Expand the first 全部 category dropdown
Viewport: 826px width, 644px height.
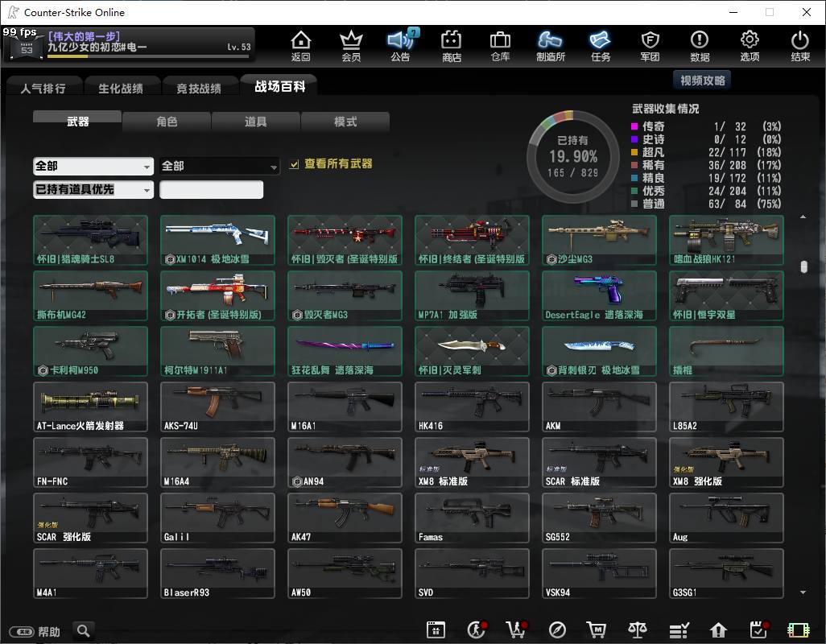[x=93, y=167]
